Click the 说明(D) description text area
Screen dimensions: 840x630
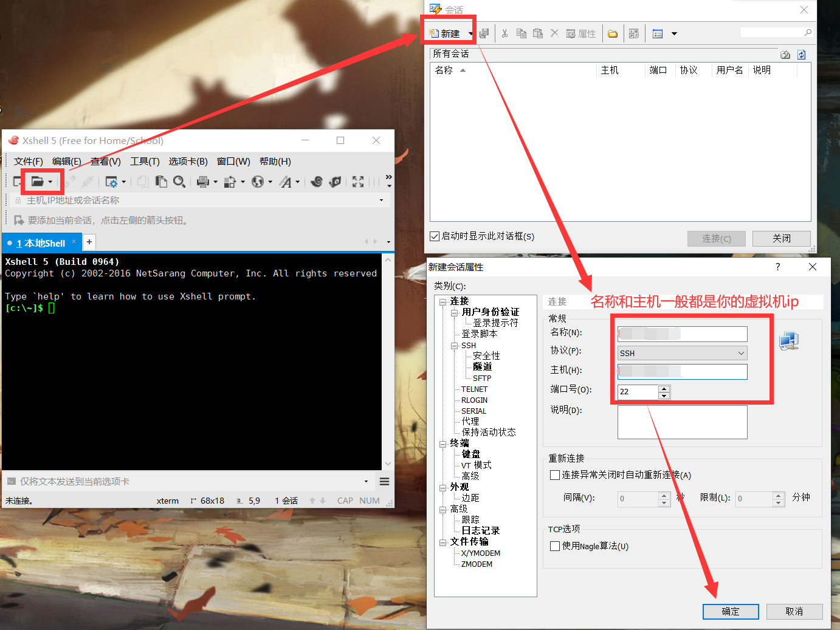(683, 422)
